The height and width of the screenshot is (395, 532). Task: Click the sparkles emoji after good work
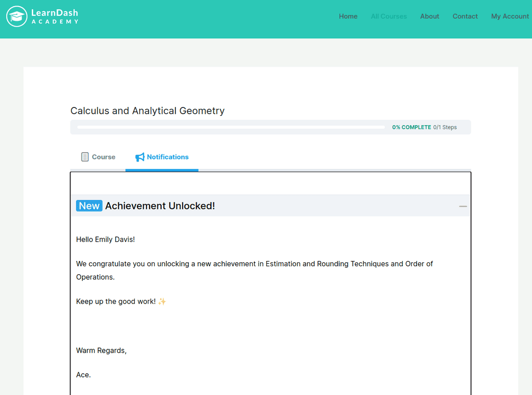162,302
